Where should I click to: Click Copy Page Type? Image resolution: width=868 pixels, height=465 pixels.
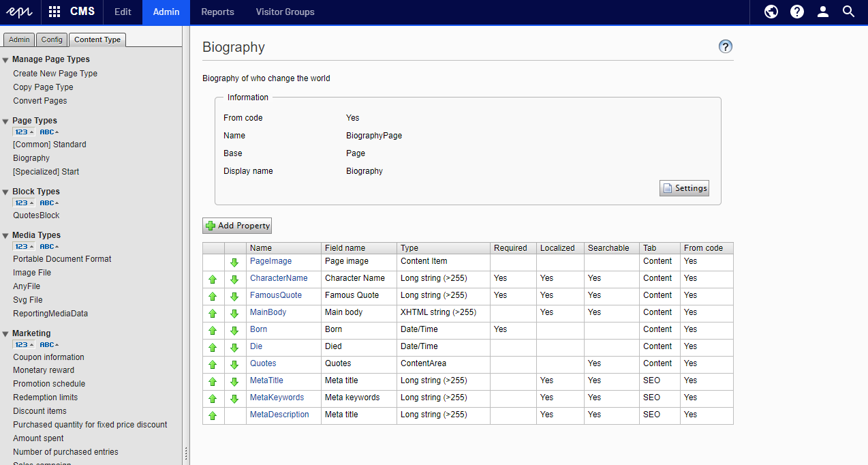tap(43, 87)
